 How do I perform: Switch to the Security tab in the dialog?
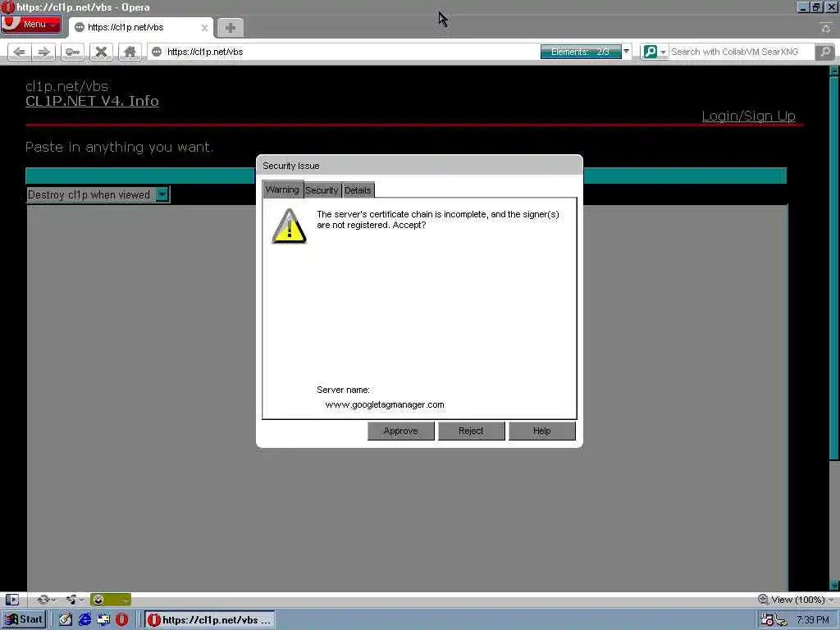pyautogui.click(x=322, y=190)
